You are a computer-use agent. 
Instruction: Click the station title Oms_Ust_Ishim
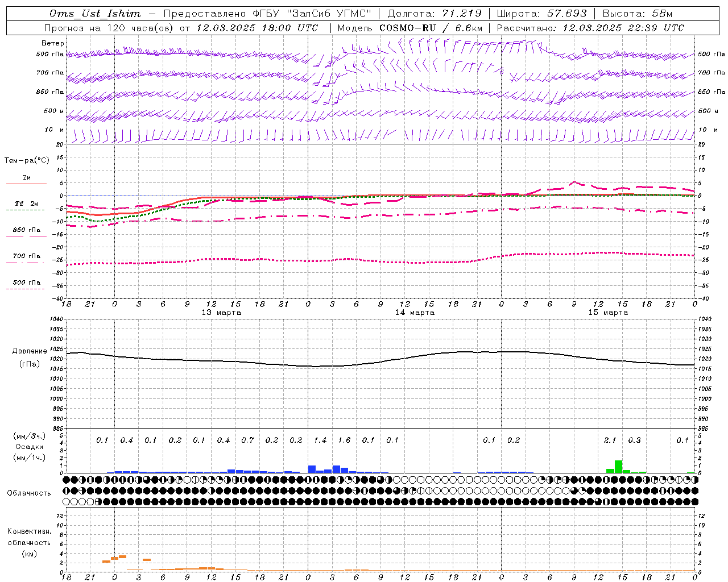pyautogui.click(x=95, y=14)
